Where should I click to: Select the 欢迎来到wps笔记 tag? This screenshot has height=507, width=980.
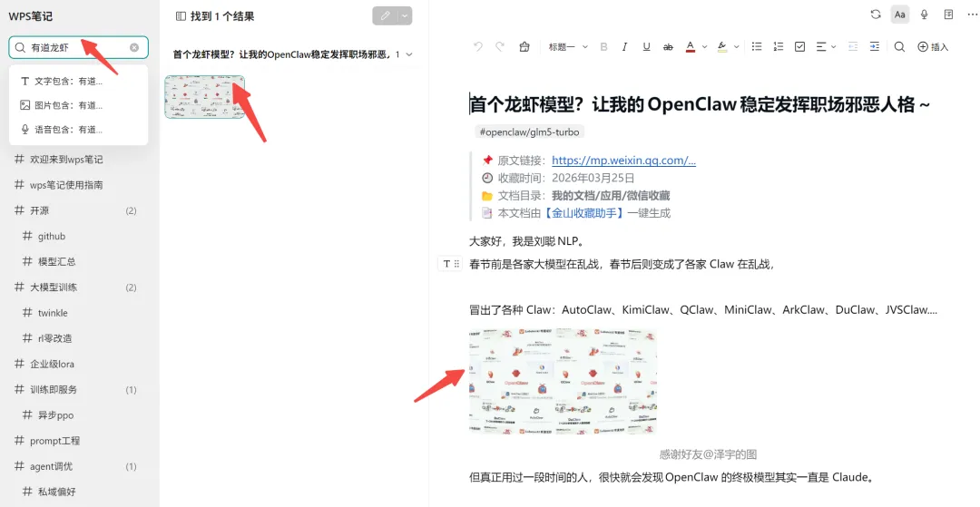[67, 160]
